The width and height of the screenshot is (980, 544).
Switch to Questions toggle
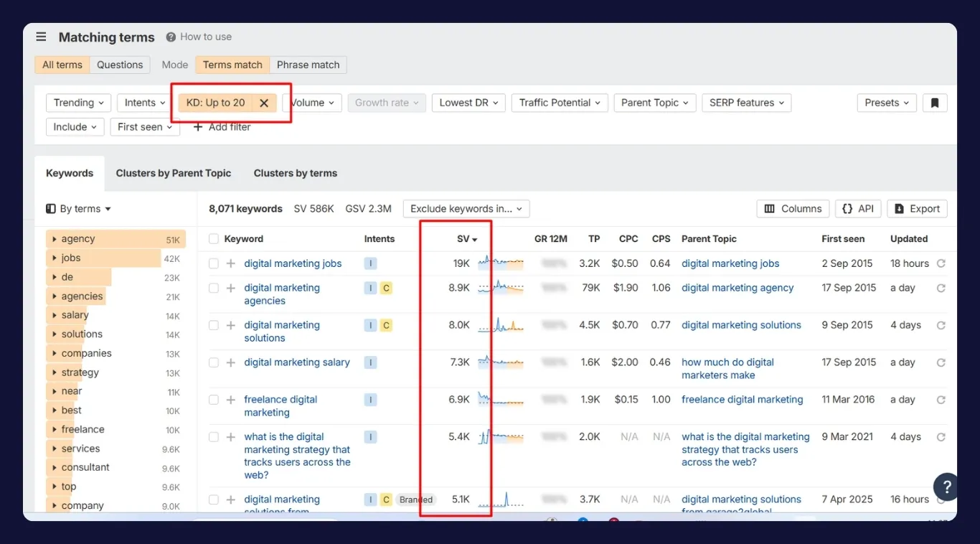(120, 65)
